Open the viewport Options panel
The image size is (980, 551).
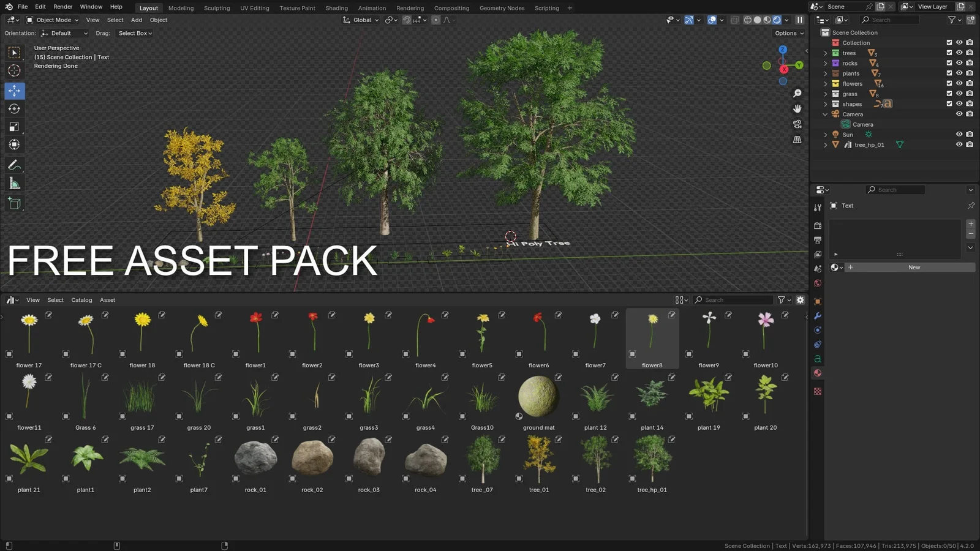point(788,33)
